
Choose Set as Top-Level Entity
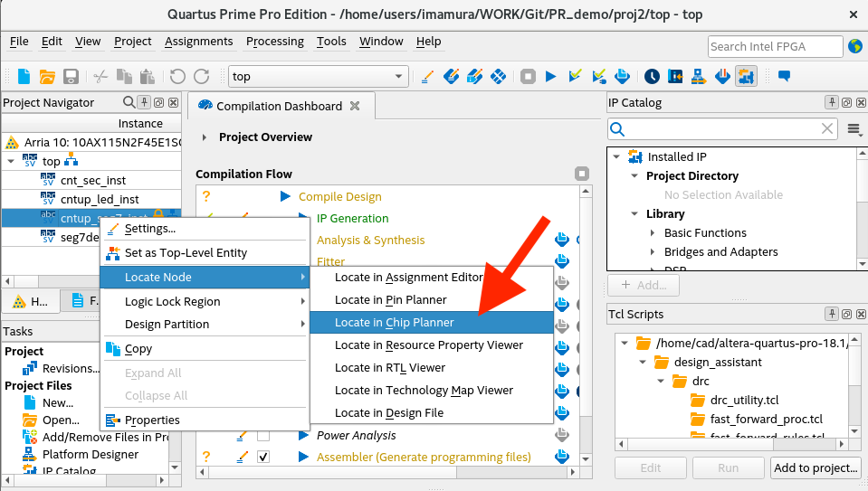coord(205,252)
